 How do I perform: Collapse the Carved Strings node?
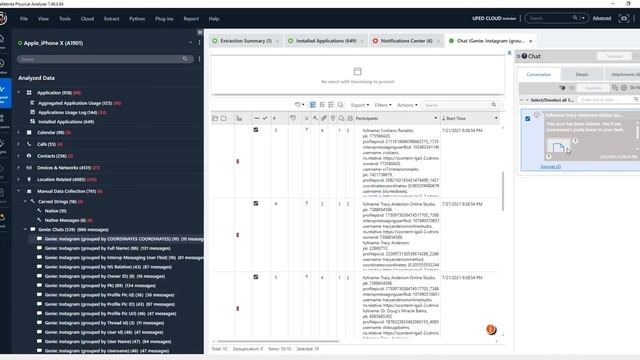(25, 202)
